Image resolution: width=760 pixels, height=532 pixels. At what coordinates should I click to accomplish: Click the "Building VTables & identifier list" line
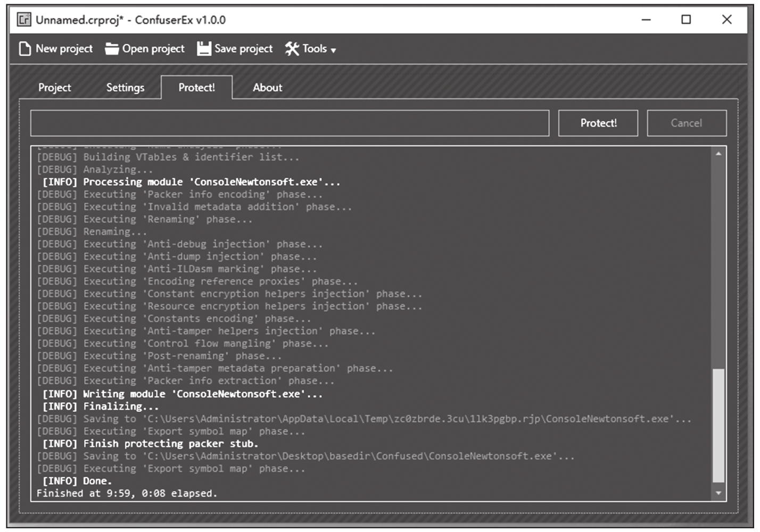click(x=168, y=157)
